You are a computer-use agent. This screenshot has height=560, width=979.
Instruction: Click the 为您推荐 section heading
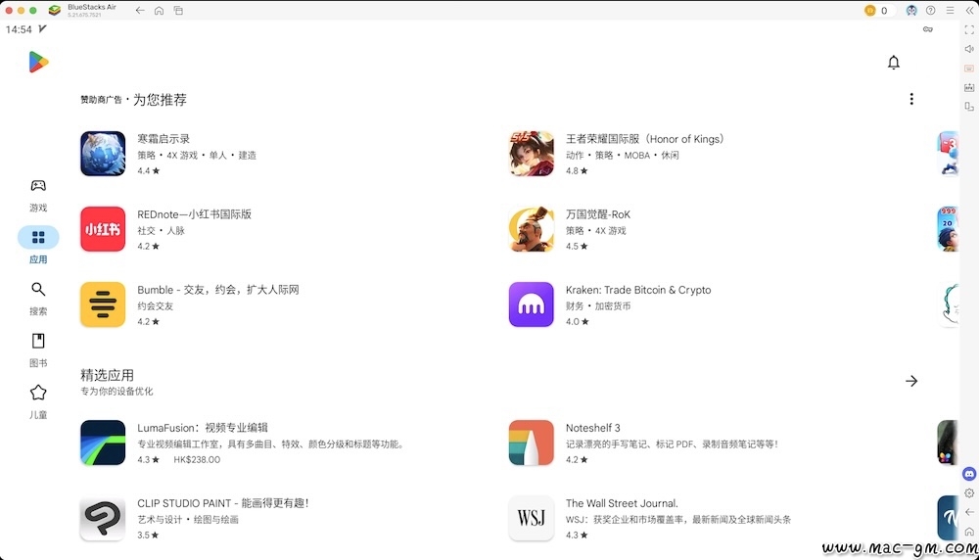(x=160, y=99)
